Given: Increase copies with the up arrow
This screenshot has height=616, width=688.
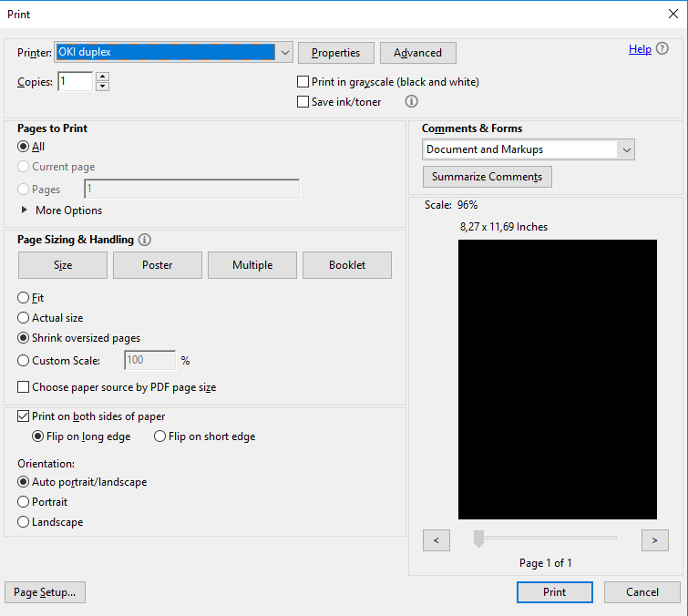Looking at the screenshot, I should point(102,77).
